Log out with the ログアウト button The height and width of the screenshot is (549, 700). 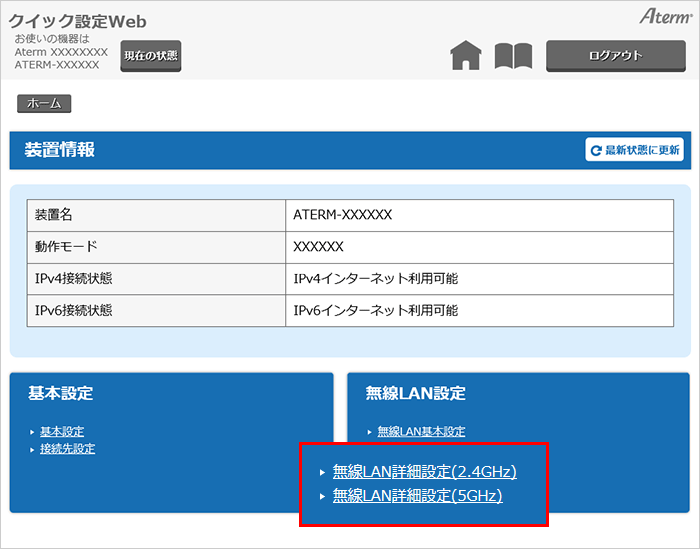pyautogui.click(x=615, y=56)
